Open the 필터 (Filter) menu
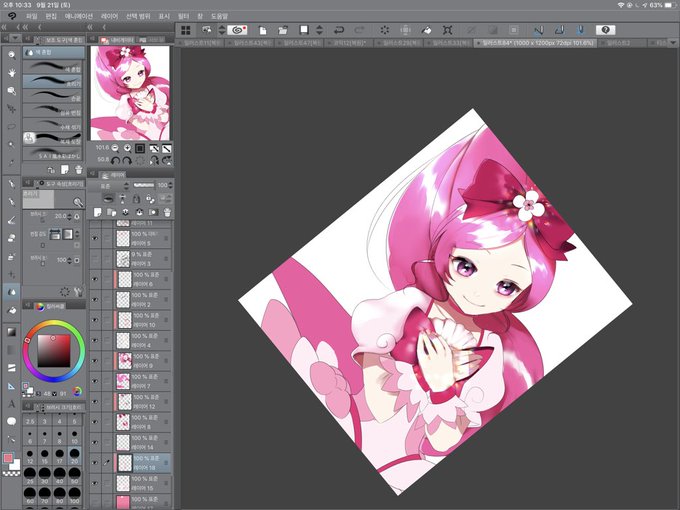The height and width of the screenshot is (510, 680). 183,16
